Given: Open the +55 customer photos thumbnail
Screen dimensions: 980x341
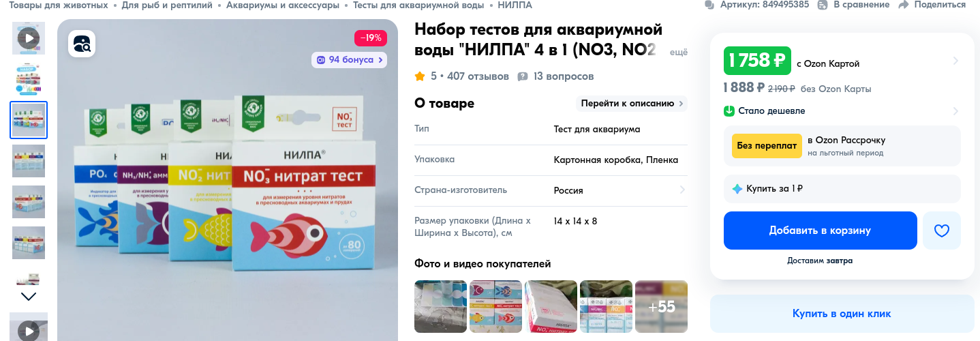Looking at the screenshot, I should click(661, 307).
